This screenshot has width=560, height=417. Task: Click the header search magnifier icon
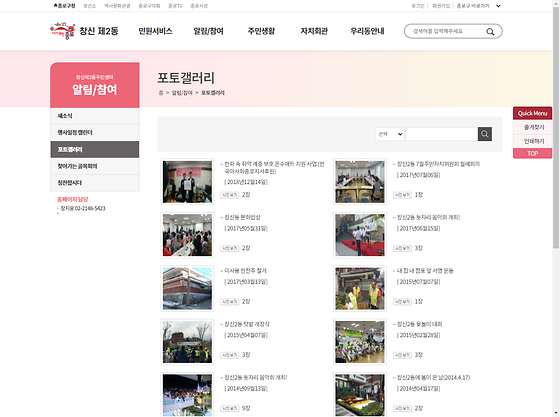[x=490, y=31]
